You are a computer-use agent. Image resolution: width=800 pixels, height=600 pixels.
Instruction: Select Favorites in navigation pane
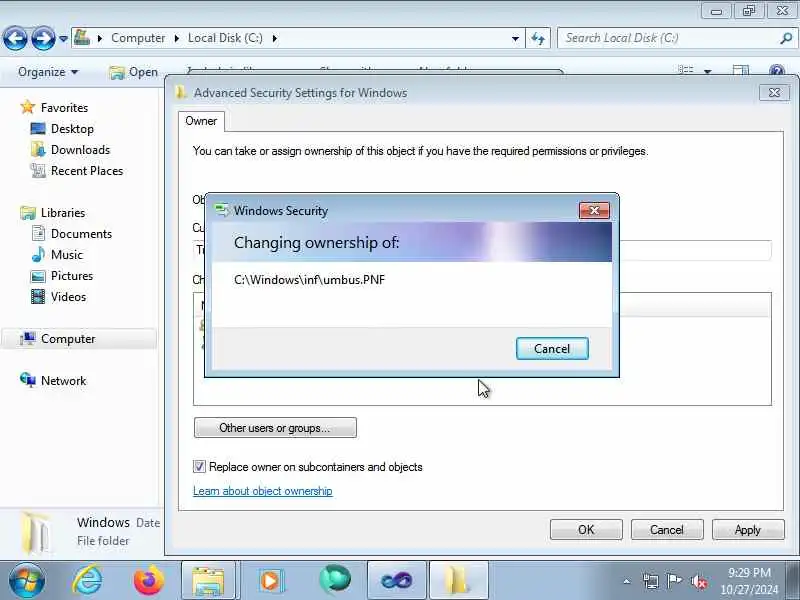pyautogui.click(x=64, y=108)
